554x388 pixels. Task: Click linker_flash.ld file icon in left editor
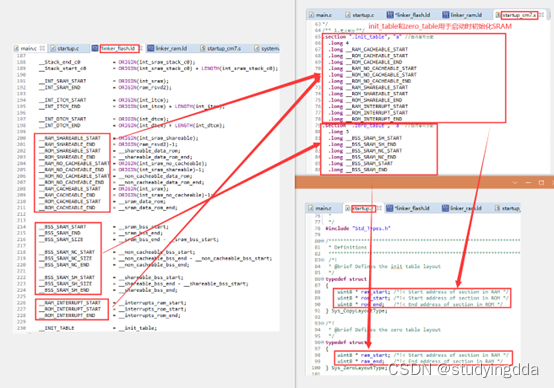95,48
